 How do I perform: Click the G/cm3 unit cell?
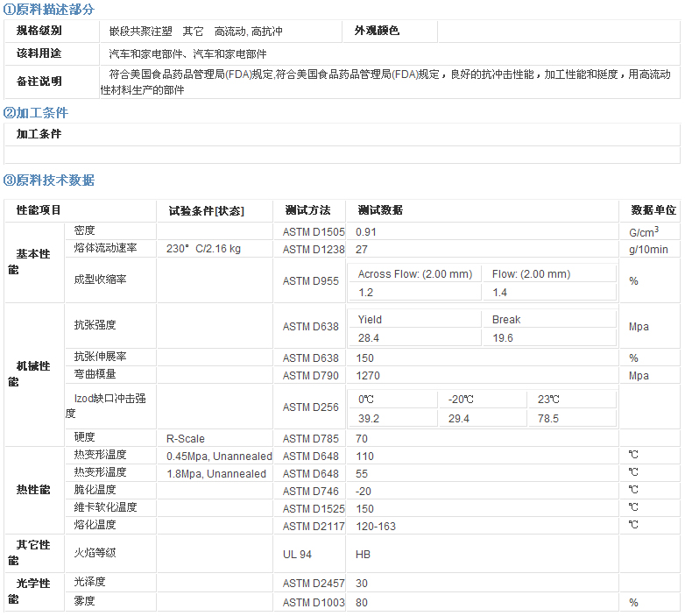[650, 230]
